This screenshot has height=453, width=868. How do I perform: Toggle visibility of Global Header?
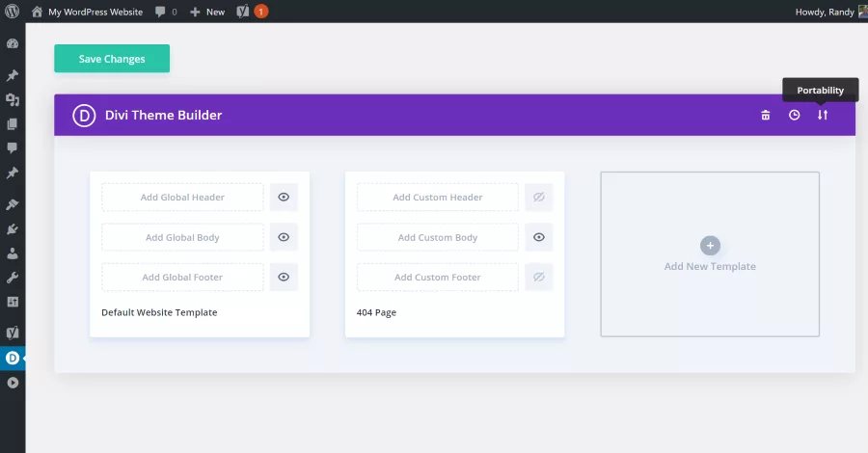284,197
